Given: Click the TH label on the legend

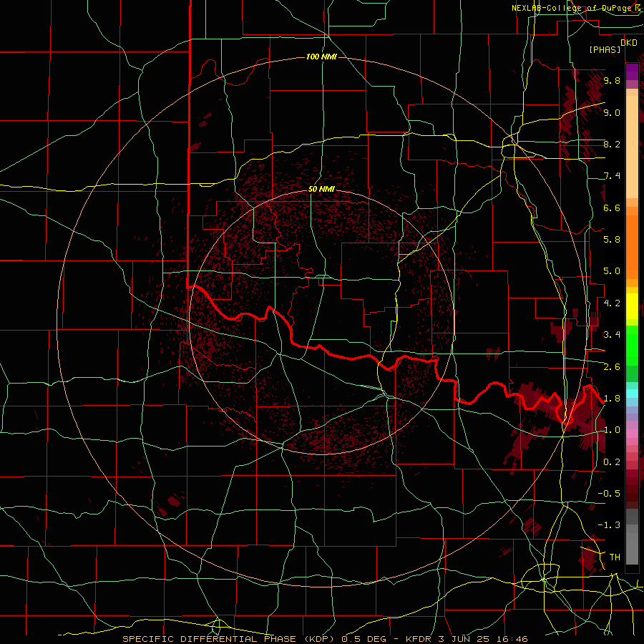Looking at the screenshot, I should [x=615, y=557].
